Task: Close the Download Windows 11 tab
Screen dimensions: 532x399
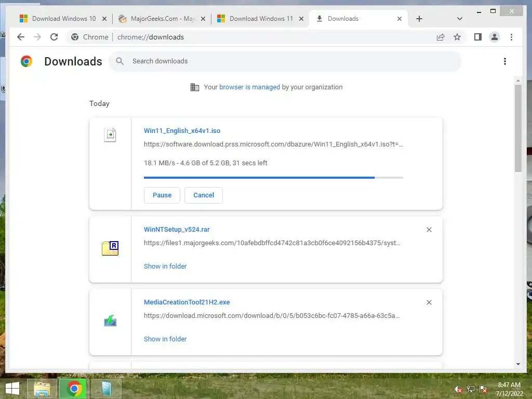Action: (301, 19)
